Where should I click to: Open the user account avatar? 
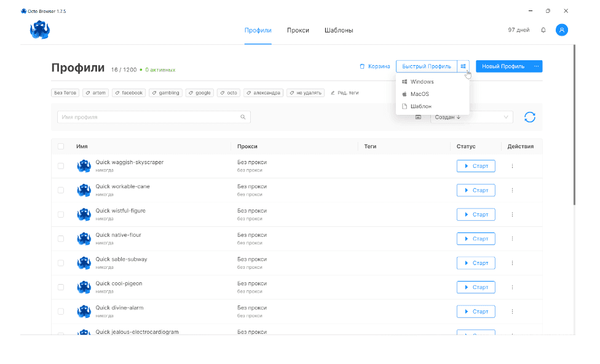[x=561, y=30]
